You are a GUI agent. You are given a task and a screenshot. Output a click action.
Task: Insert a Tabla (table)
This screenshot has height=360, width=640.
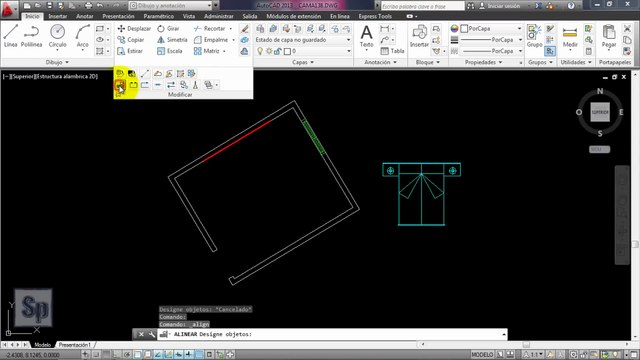(392, 51)
